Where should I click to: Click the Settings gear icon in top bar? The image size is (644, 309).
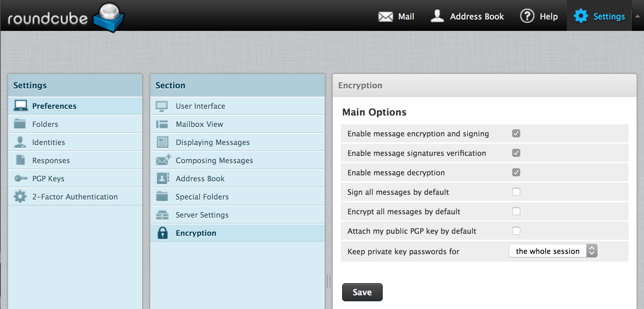581,16
